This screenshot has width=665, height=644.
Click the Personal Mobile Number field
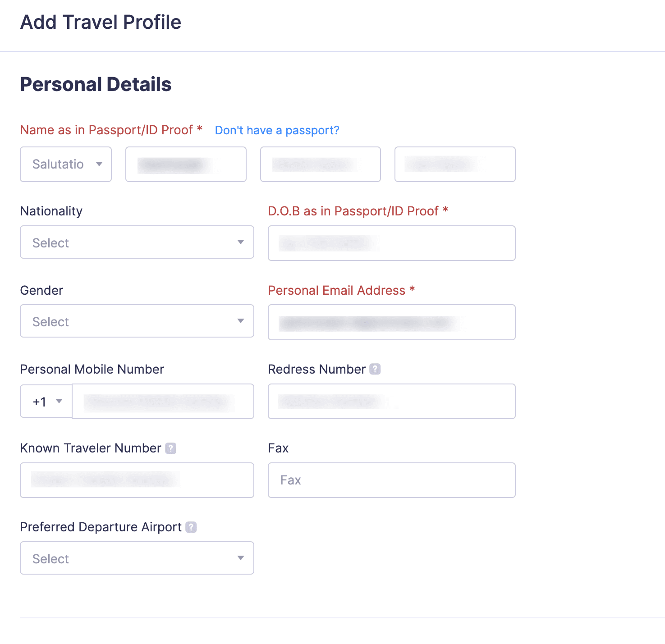click(163, 401)
